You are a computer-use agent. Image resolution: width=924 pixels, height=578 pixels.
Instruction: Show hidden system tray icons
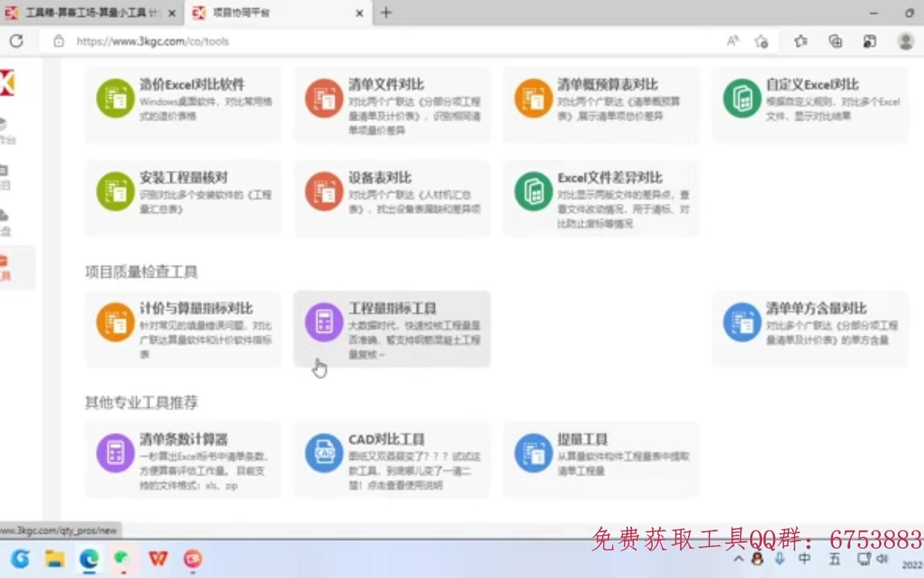(x=738, y=559)
